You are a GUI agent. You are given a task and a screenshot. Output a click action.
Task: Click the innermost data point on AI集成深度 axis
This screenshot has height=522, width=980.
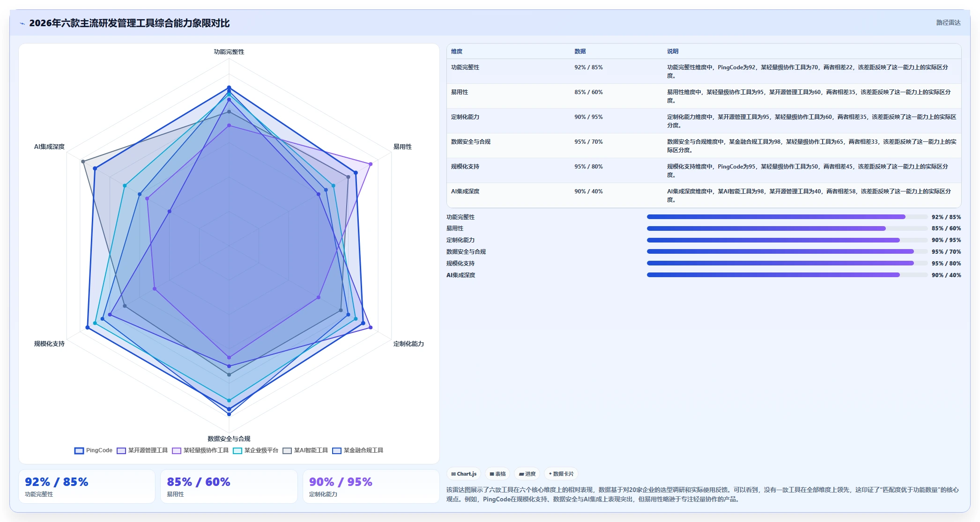(169, 211)
